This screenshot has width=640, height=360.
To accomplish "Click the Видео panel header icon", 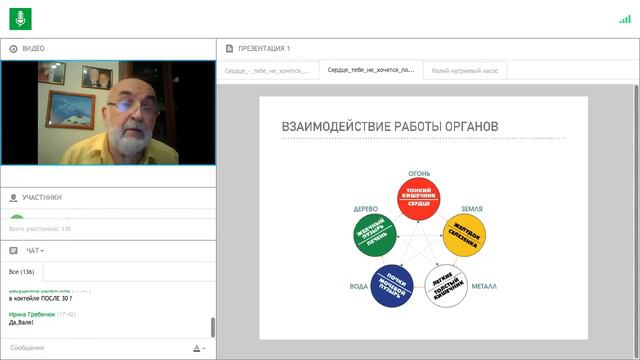I will [x=13, y=49].
